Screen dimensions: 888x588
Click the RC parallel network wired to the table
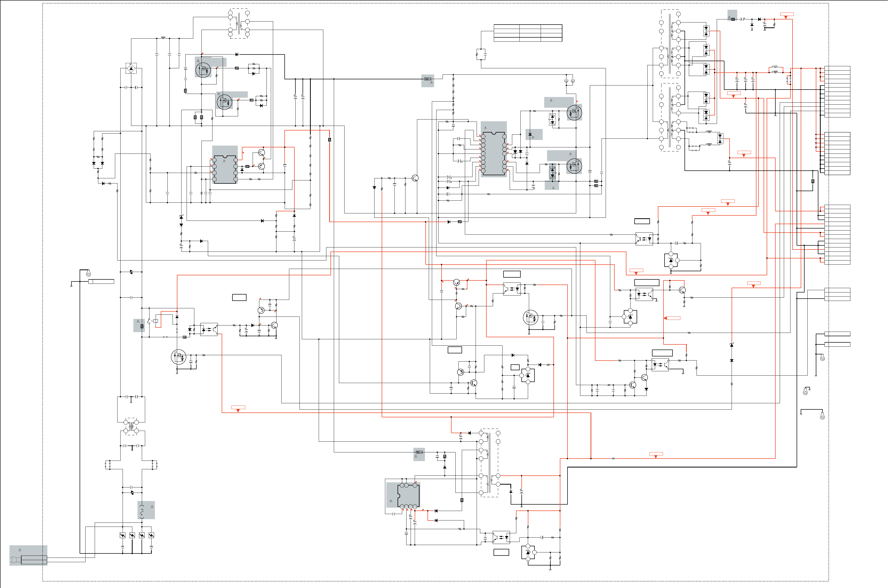[x=481, y=55]
